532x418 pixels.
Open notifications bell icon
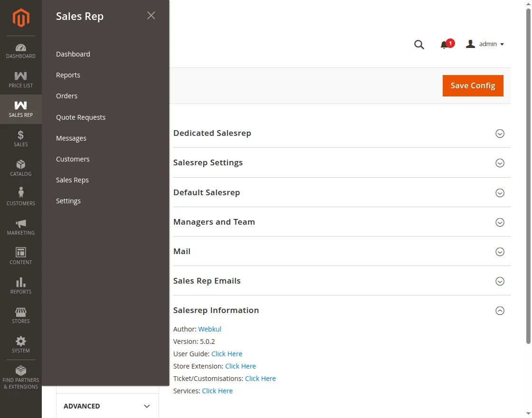pyautogui.click(x=445, y=45)
